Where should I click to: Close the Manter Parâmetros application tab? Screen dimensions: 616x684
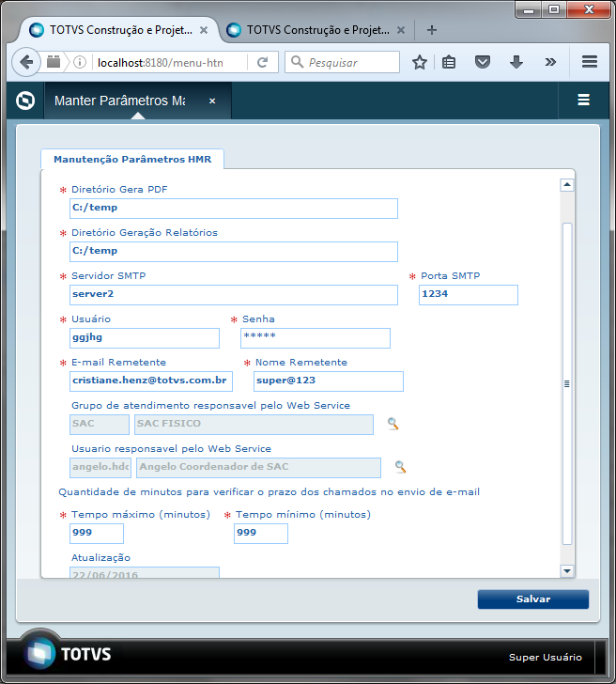pos(212,101)
